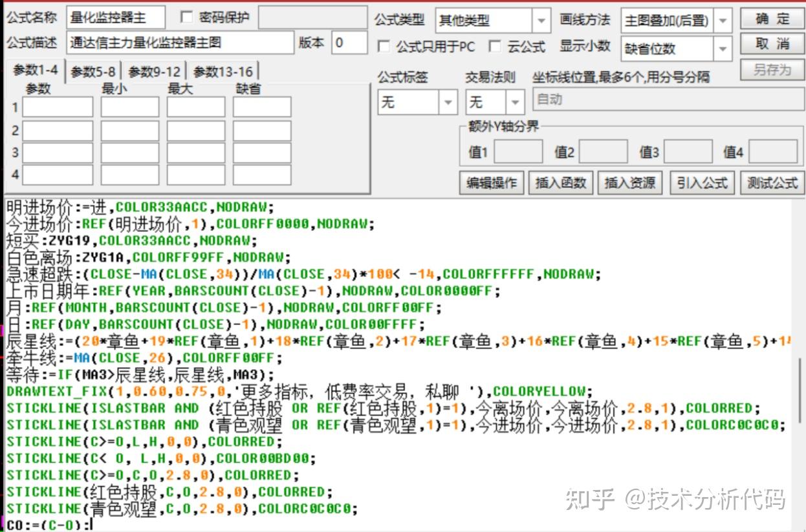
Task: Click the 确定 confirm button
Action: pyautogui.click(x=772, y=19)
